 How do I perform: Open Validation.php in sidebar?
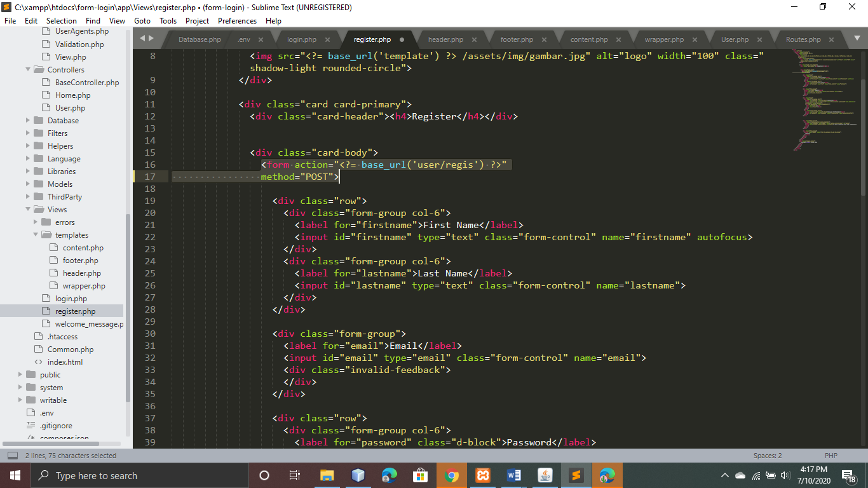pyautogui.click(x=79, y=44)
